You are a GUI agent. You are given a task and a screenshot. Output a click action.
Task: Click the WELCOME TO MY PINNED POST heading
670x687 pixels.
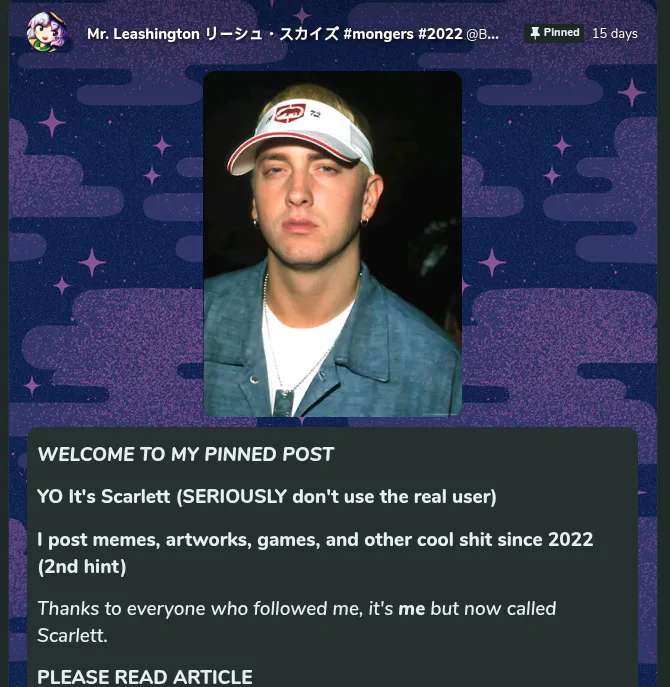[x=186, y=454]
